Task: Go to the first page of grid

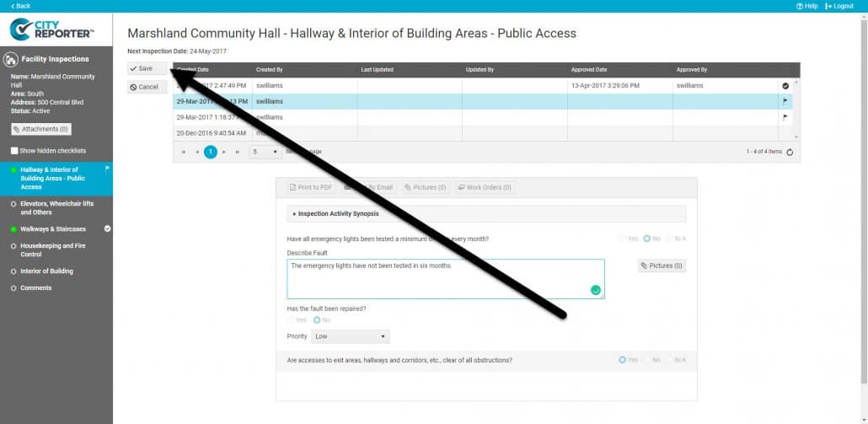Action: click(184, 152)
